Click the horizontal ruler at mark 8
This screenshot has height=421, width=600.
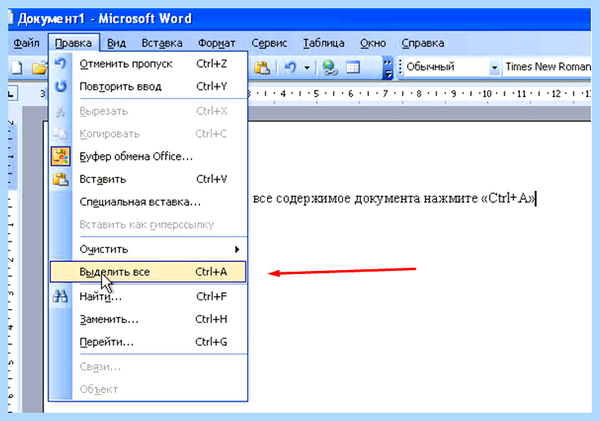tap(419, 93)
